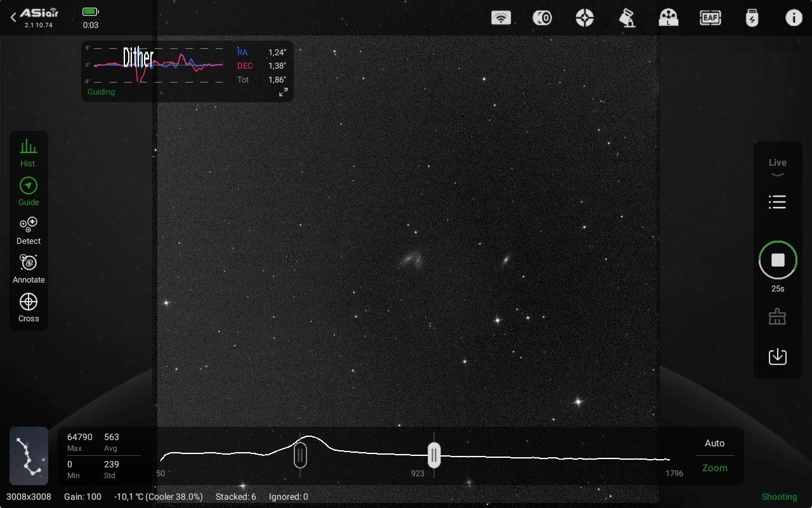This screenshot has width=812, height=508.
Task: Open the info panel
Action: [x=794, y=18]
